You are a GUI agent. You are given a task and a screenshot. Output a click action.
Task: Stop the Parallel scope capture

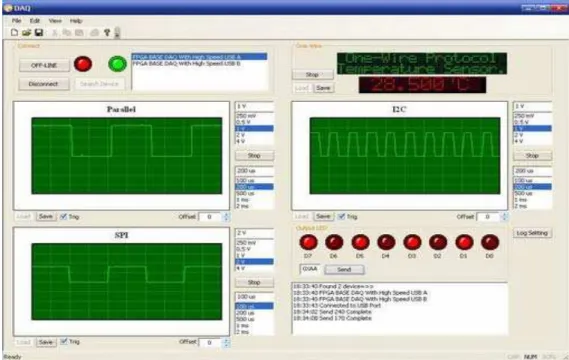pos(254,155)
